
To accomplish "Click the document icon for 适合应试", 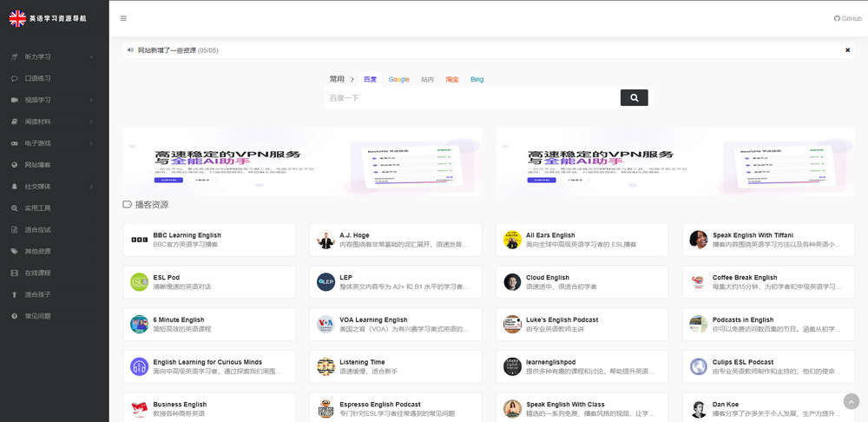I will (x=15, y=230).
